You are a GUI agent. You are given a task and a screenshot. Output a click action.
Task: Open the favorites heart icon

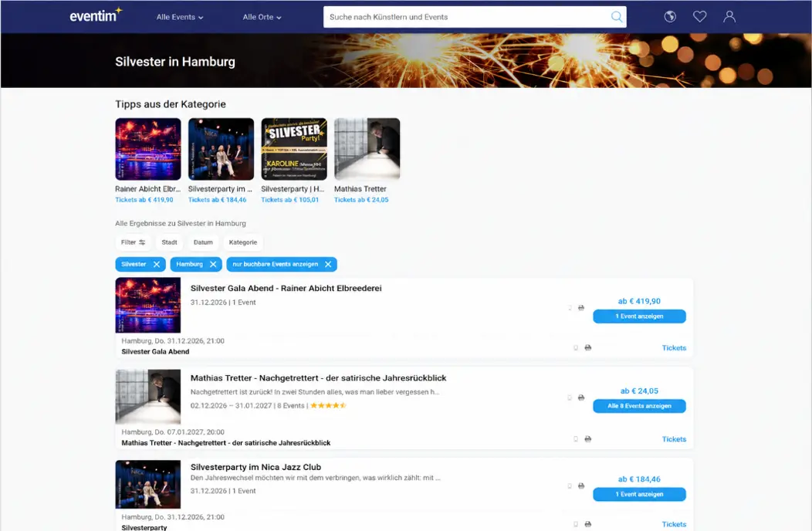[699, 16]
